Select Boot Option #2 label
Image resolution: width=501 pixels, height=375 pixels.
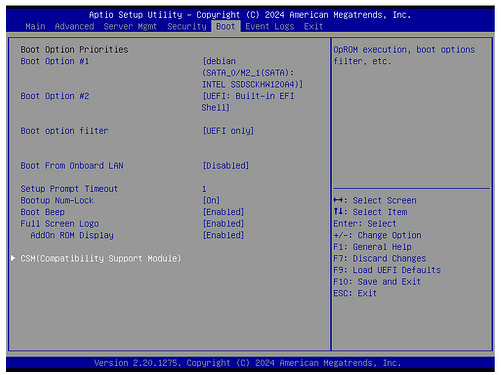click(55, 96)
